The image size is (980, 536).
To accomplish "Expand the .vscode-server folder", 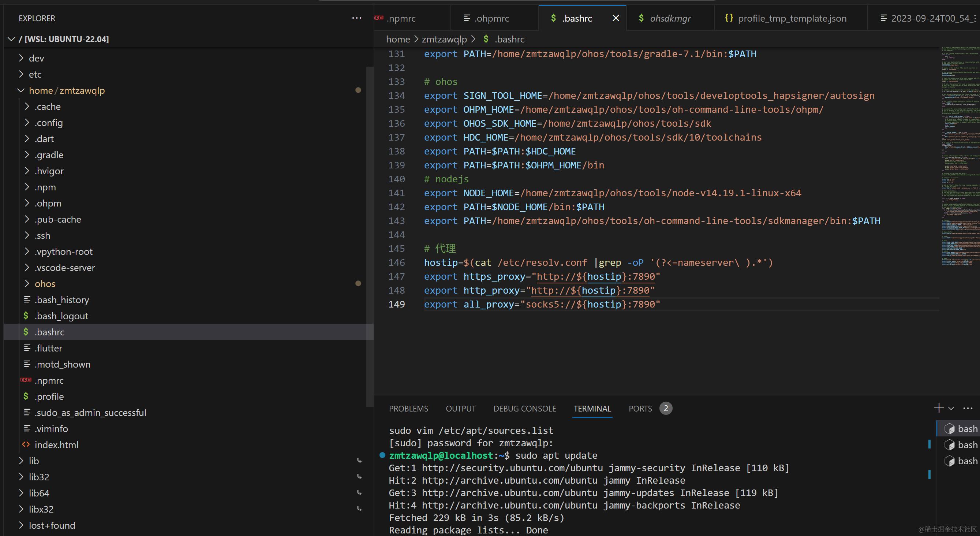I will [65, 268].
